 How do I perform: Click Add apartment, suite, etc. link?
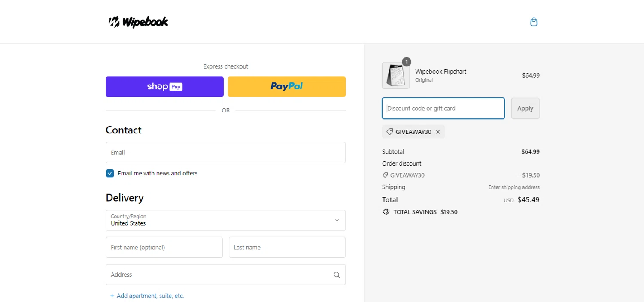(x=147, y=296)
